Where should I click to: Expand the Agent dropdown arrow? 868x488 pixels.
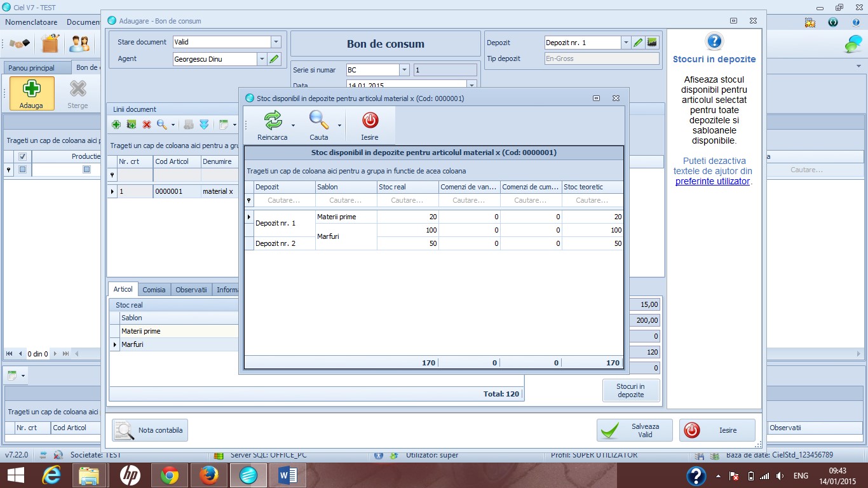click(262, 59)
